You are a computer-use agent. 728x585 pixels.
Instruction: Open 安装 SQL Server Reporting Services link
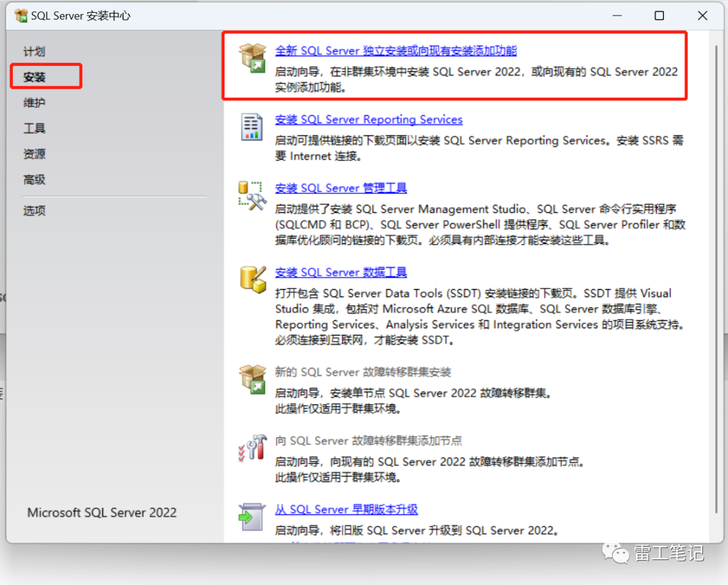[369, 119]
